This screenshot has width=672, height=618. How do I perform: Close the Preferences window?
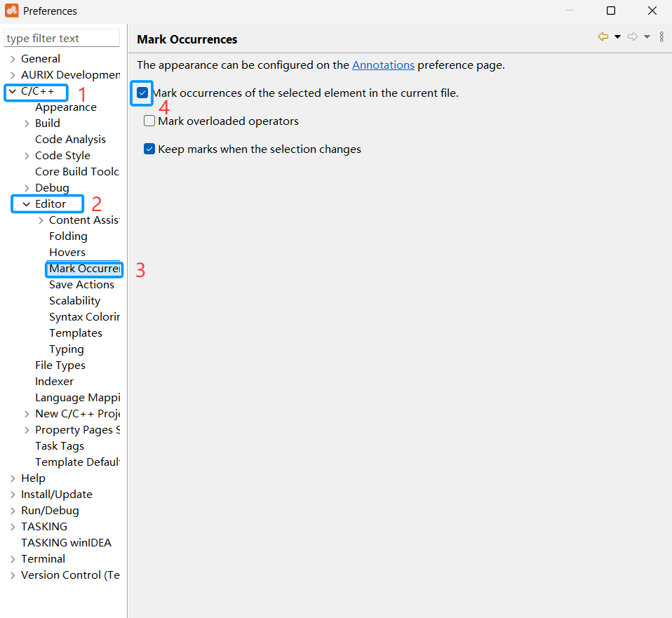652,11
